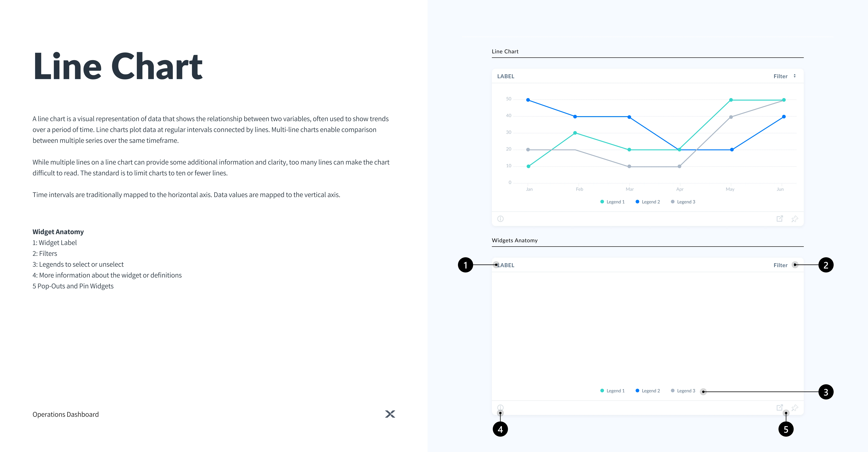Click the info icon in the top line chart widget
This screenshot has height=452, width=868.
point(500,219)
